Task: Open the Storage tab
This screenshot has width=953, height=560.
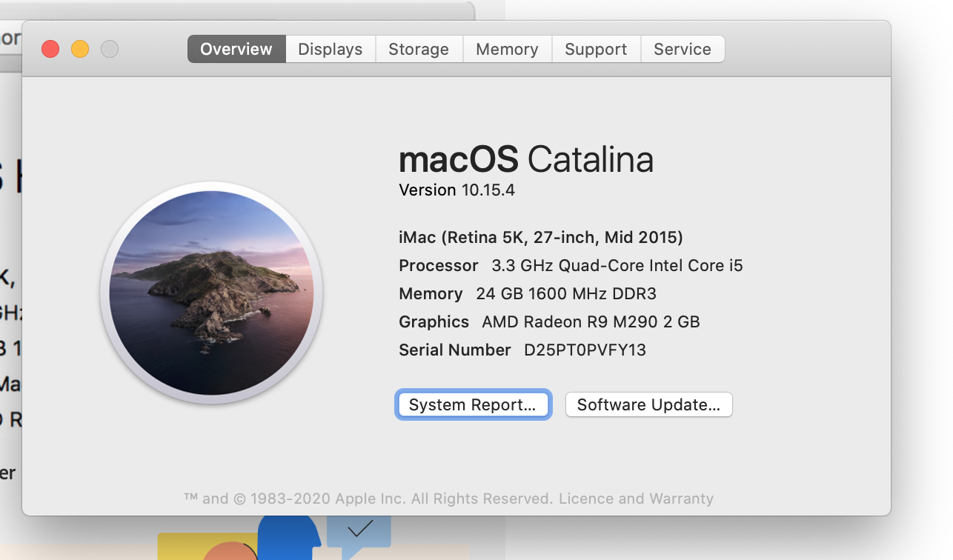Action: click(x=419, y=49)
